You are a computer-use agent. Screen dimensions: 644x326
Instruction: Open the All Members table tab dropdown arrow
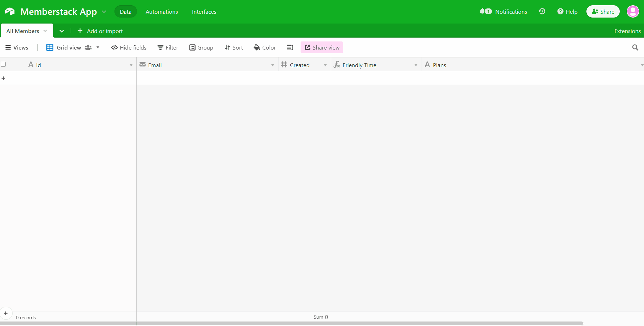(x=45, y=31)
